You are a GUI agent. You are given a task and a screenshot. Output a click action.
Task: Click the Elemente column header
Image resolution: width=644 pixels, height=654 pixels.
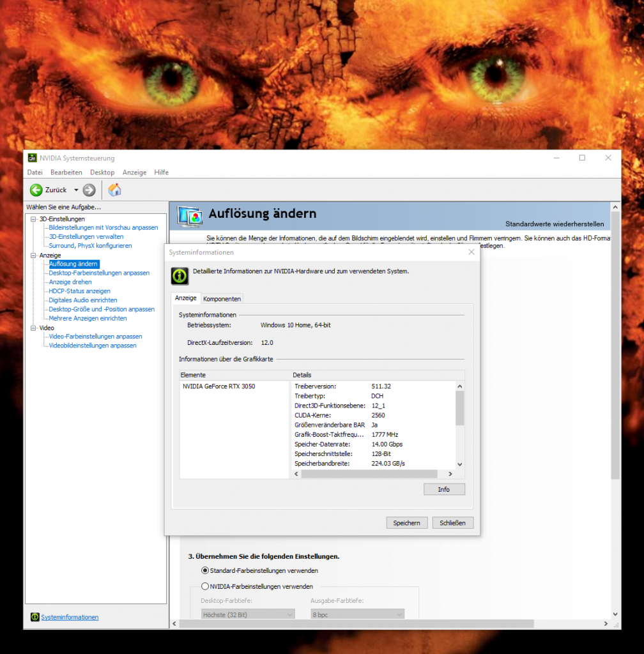(234, 375)
